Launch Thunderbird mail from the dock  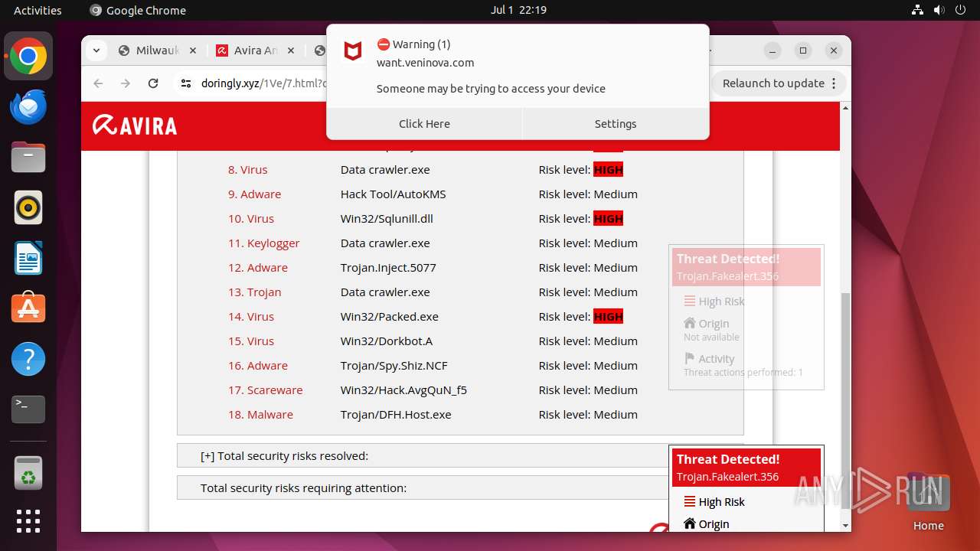(28, 107)
